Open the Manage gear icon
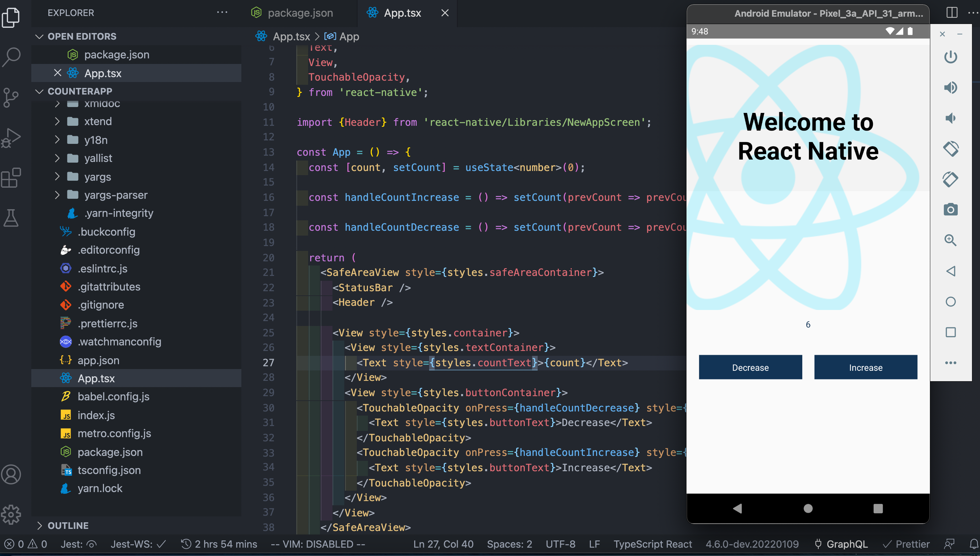The height and width of the screenshot is (556, 980). pos(11,514)
